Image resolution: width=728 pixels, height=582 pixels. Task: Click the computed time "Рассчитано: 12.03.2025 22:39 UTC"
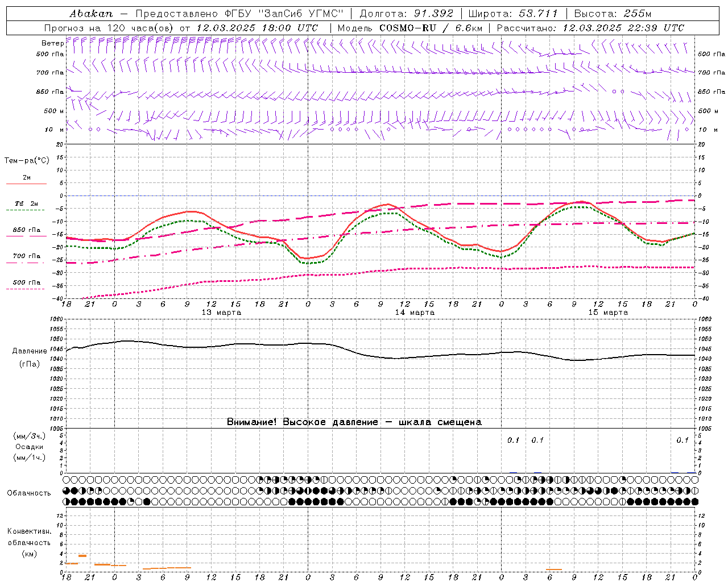(590, 28)
